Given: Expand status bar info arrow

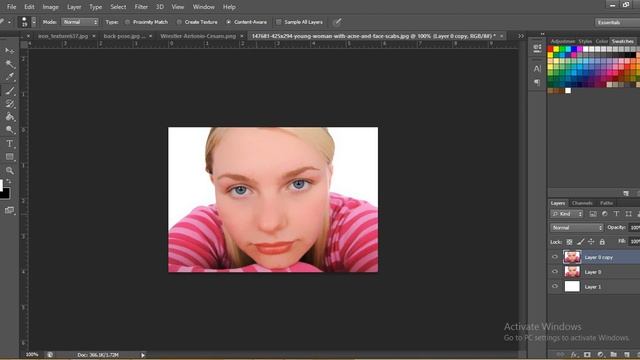Looking at the screenshot, I should click(142, 355).
